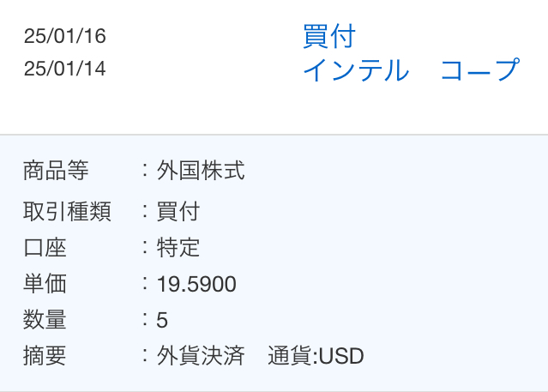Click the light blue details panel background
This screenshot has width=548, height=392.
[x=429, y=257]
